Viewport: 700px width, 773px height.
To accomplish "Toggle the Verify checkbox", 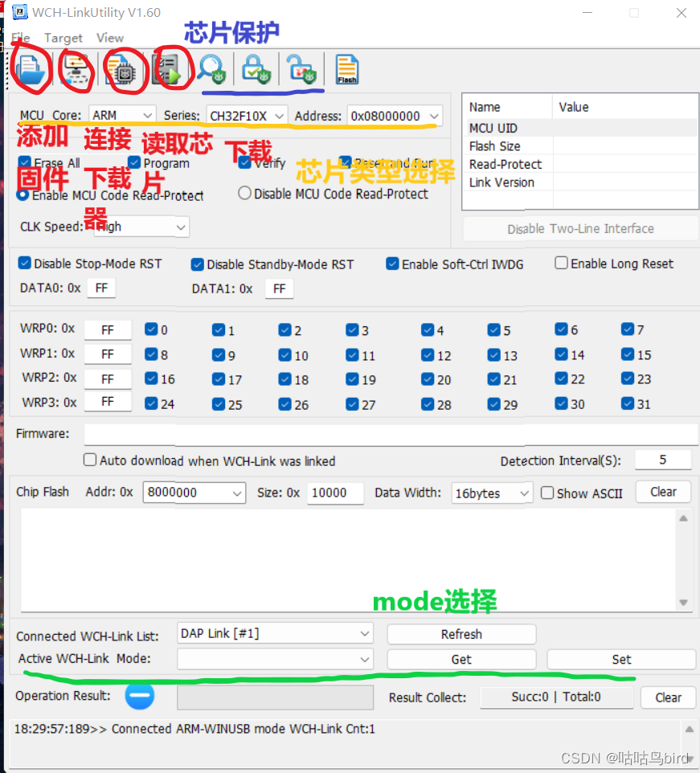I will pos(244,162).
